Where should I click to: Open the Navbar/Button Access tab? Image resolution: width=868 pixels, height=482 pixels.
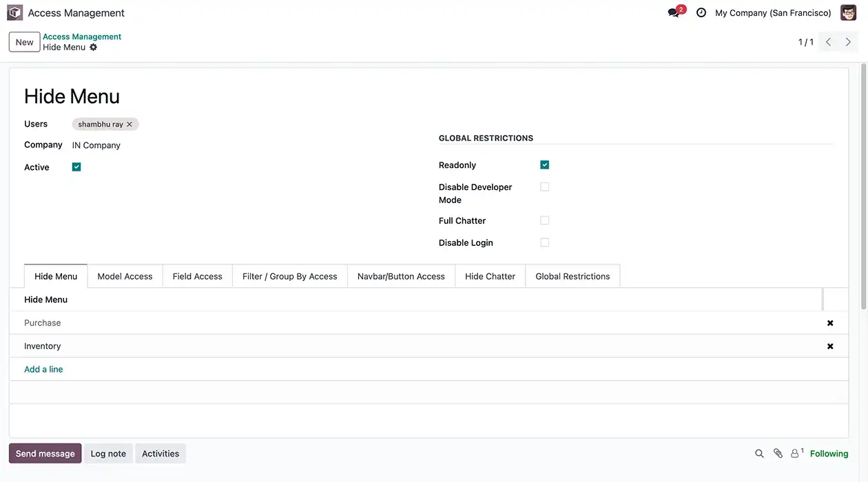pyautogui.click(x=401, y=275)
